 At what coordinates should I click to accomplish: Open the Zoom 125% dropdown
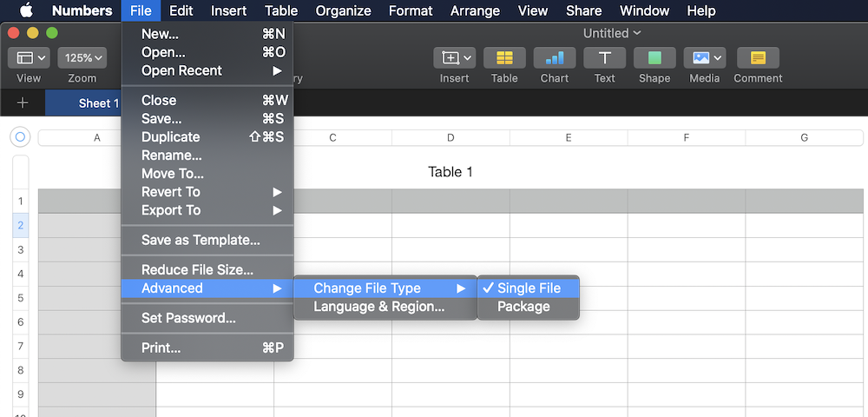click(x=82, y=57)
